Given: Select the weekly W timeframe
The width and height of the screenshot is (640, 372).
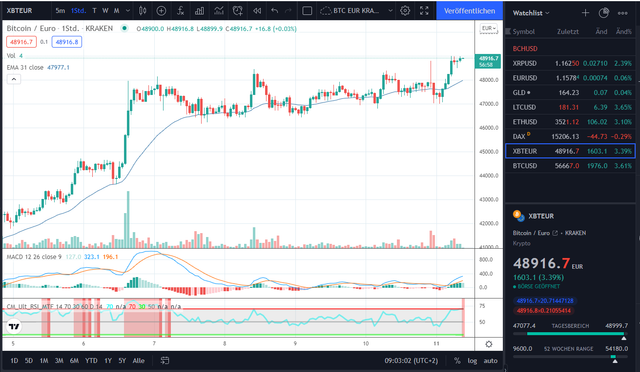Looking at the screenshot, I should tap(105, 11).
